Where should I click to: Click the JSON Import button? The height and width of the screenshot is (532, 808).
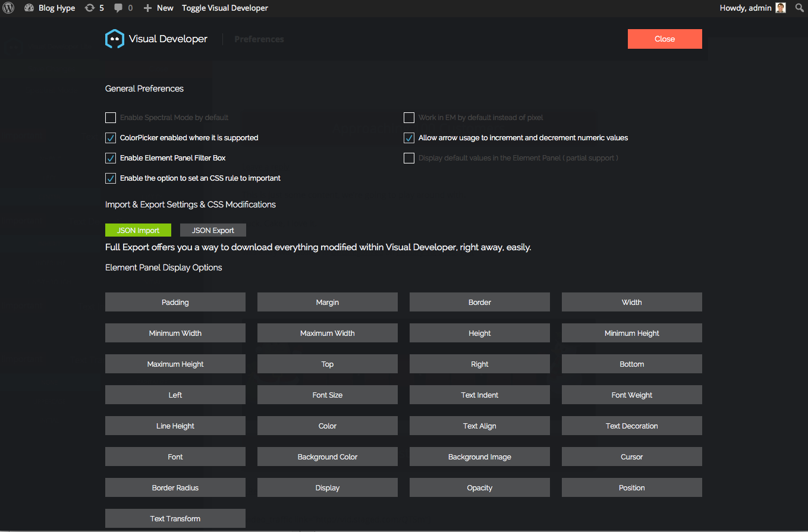[x=138, y=230]
